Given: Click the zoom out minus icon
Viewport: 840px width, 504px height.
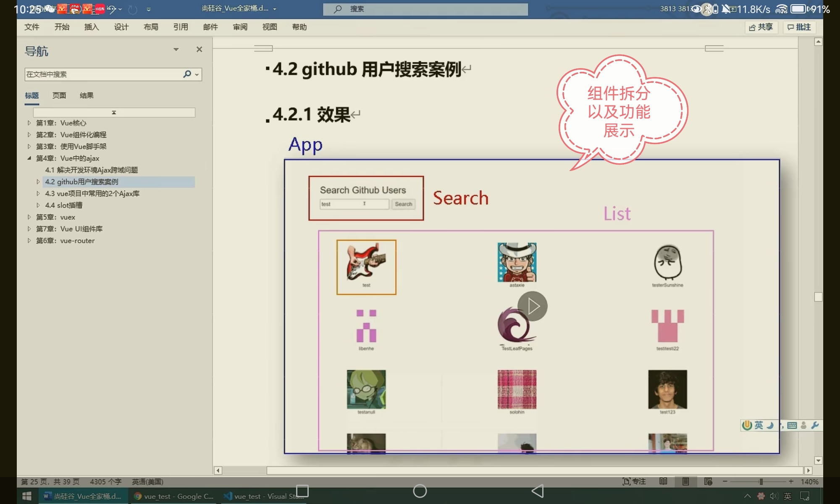Looking at the screenshot, I should click(725, 481).
